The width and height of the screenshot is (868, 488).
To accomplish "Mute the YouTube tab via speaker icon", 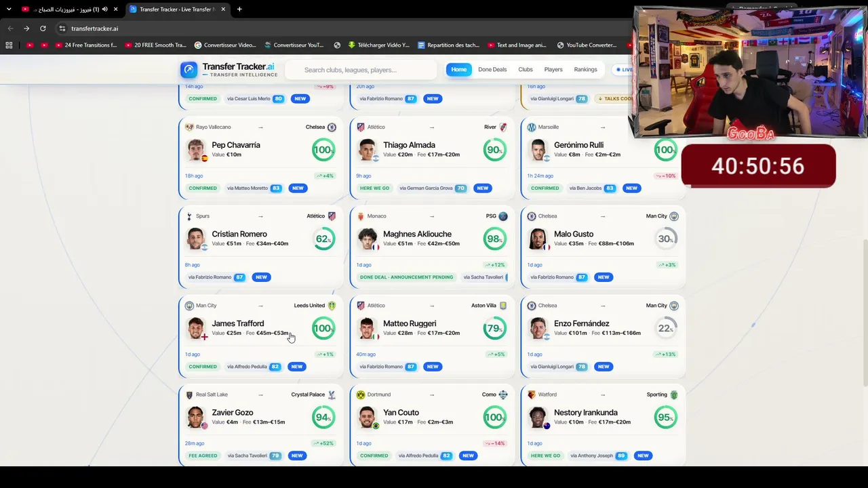I will coord(104,9).
